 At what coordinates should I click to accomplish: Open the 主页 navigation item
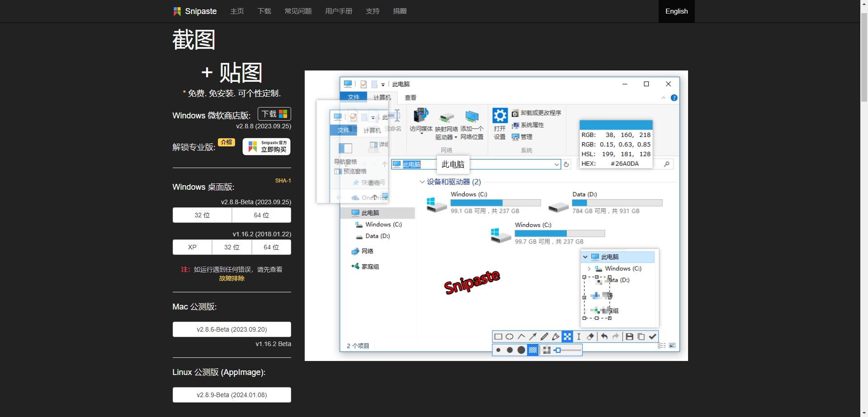(237, 11)
